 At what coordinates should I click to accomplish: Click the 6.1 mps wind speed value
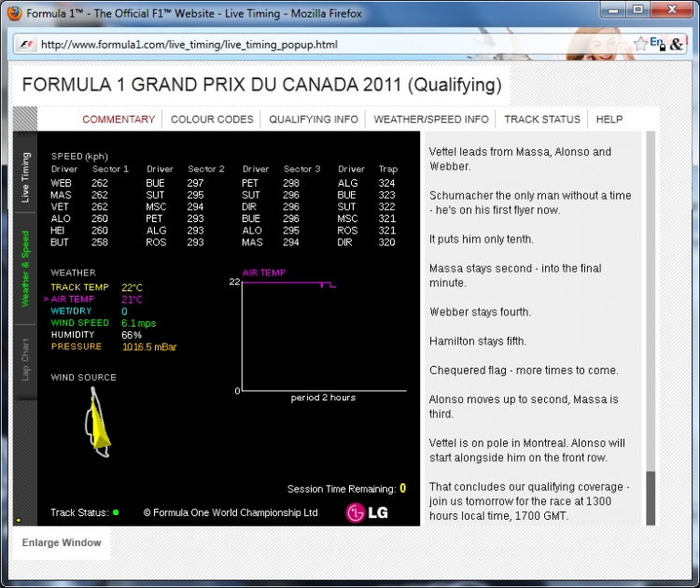point(139,323)
